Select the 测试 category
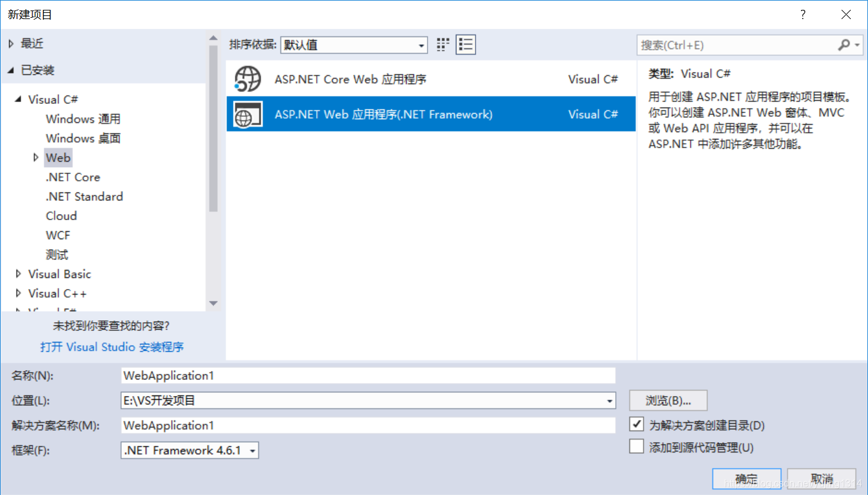868x495 pixels. [x=57, y=255]
